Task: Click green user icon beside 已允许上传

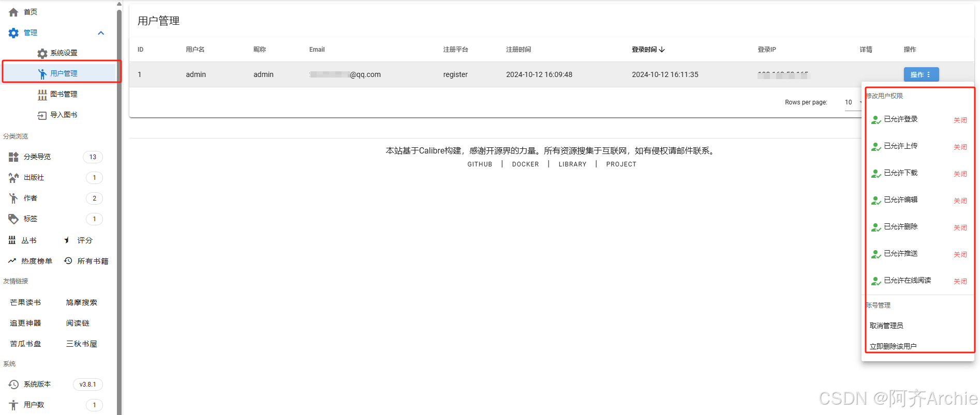Action: (876, 147)
